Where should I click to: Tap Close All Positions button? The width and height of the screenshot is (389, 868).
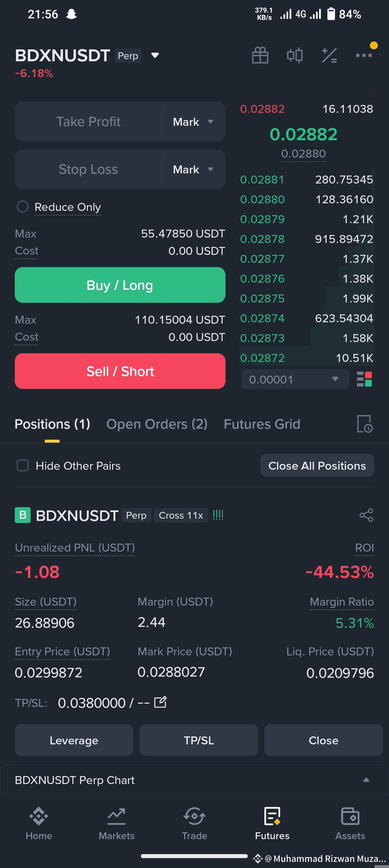point(317,465)
